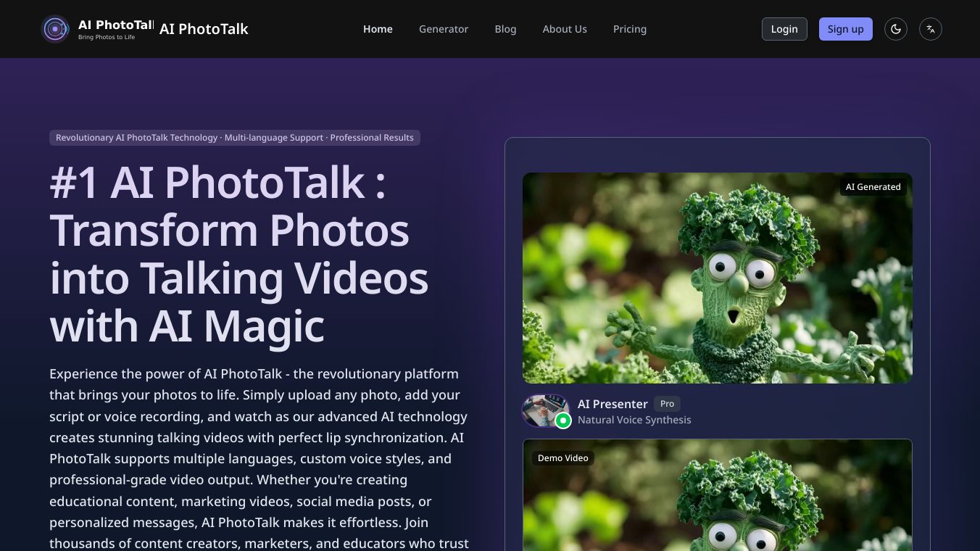Click the Revolutionary AI PhotoTalk Technology tagline badge

click(235, 138)
